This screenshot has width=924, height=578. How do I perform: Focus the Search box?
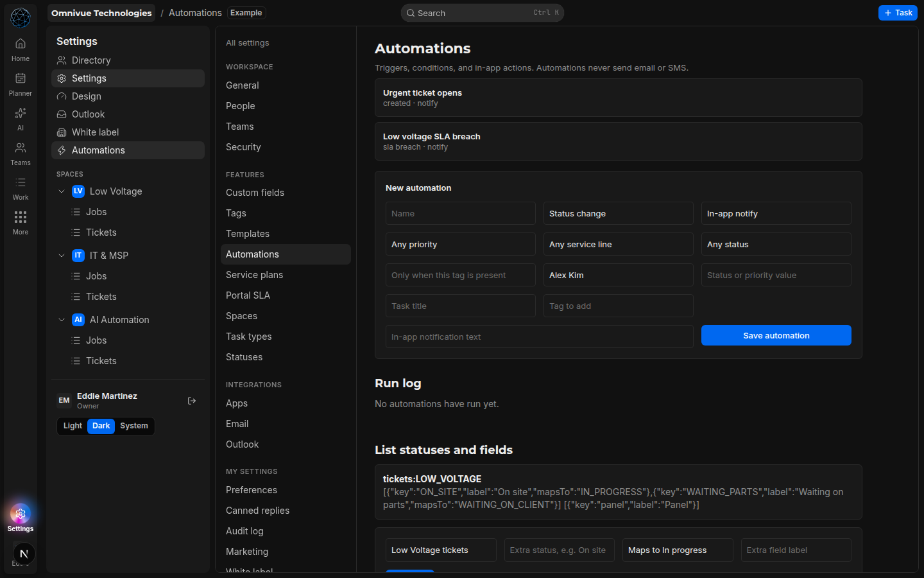tap(483, 13)
